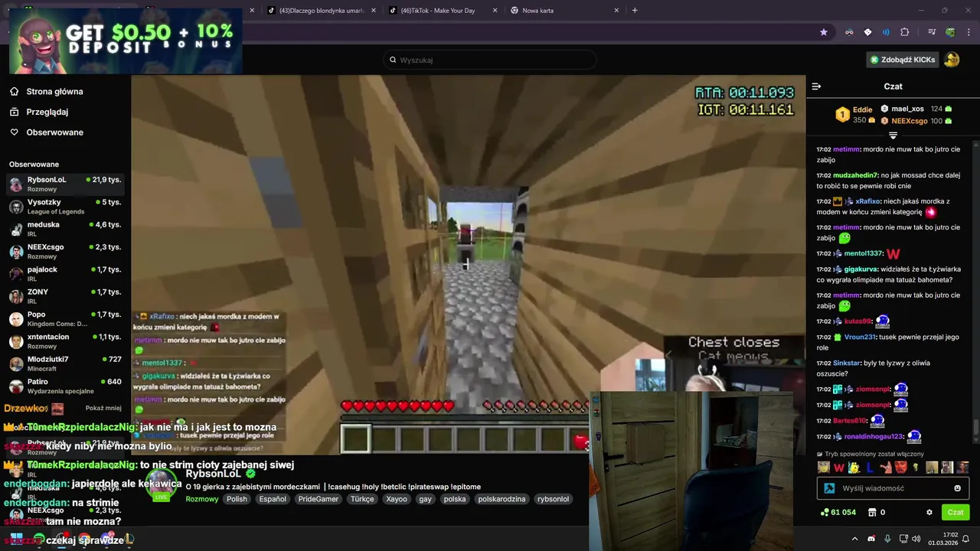
Task: Click the glasses-face extension icon in toolbar
Action: click(849, 32)
